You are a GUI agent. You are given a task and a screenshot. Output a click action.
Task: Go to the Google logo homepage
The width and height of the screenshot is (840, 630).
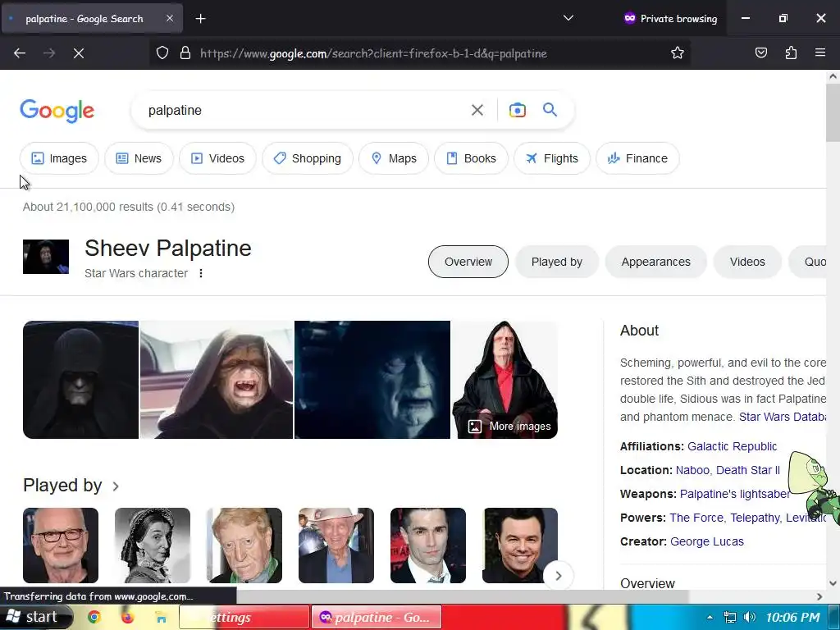(x=57, y=111)
